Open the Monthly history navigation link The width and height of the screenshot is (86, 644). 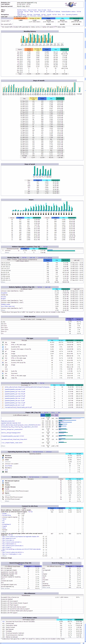tap(22, 10)
